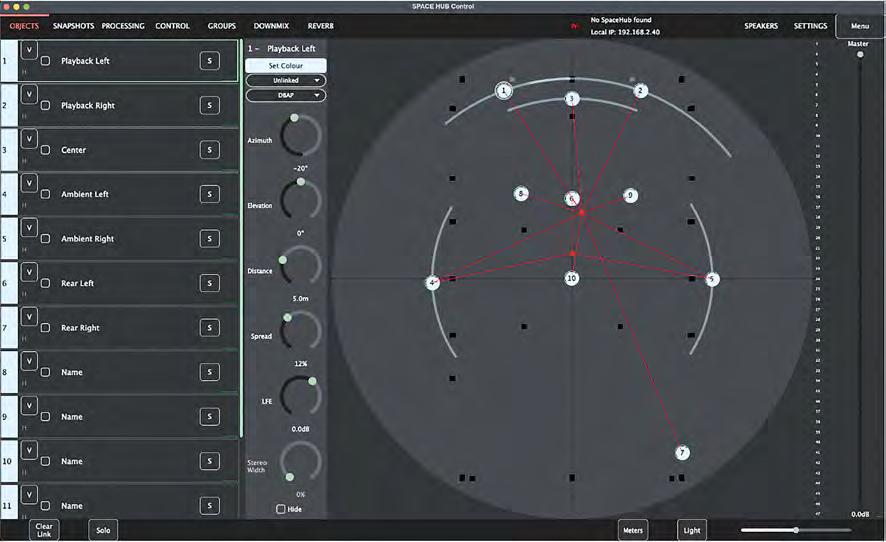This screenshot has width=886, height=542.
Task: Select object marker 3 in the spatial view
Action: pyautogui.click(x=572, y=99)
